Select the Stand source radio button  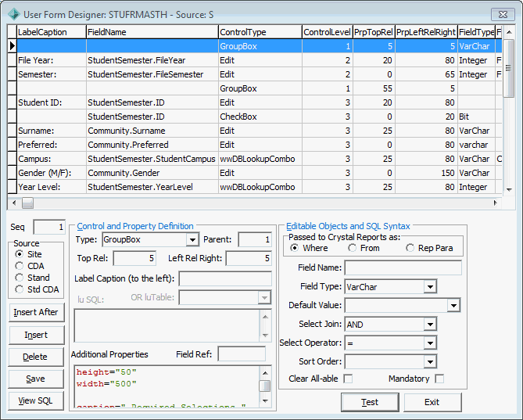point(20,278)
